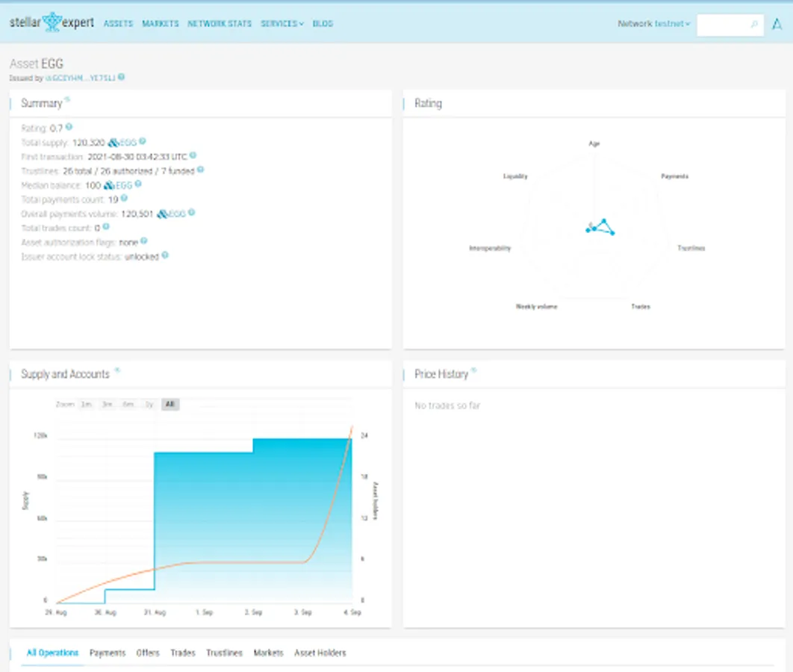793x672 pixels.
Task: Open the Blog link in navigation
Action: [x=323, y=24]
